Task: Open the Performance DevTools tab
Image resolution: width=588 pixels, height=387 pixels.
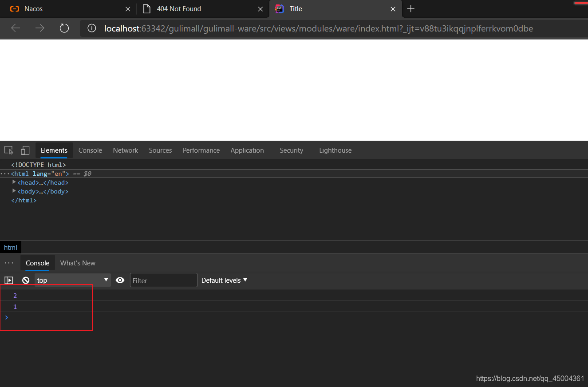Action: (201, 150)
